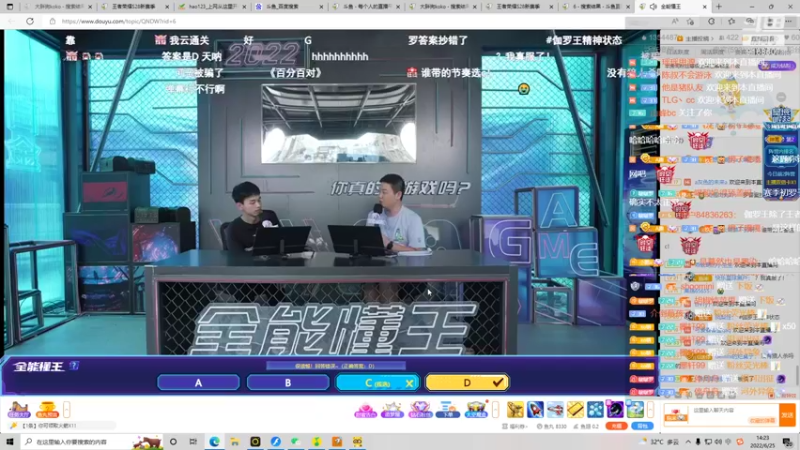
Task: Close the hao123 browser tab
Action: click(244, 7)
